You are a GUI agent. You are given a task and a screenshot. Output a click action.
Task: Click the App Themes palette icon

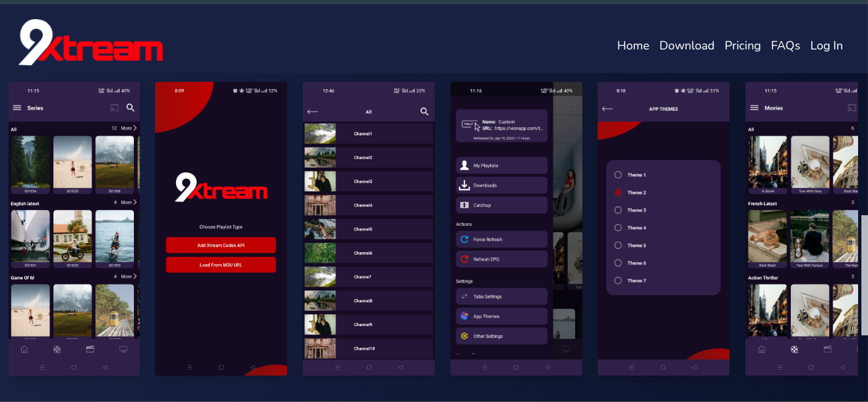coord(464,316)
